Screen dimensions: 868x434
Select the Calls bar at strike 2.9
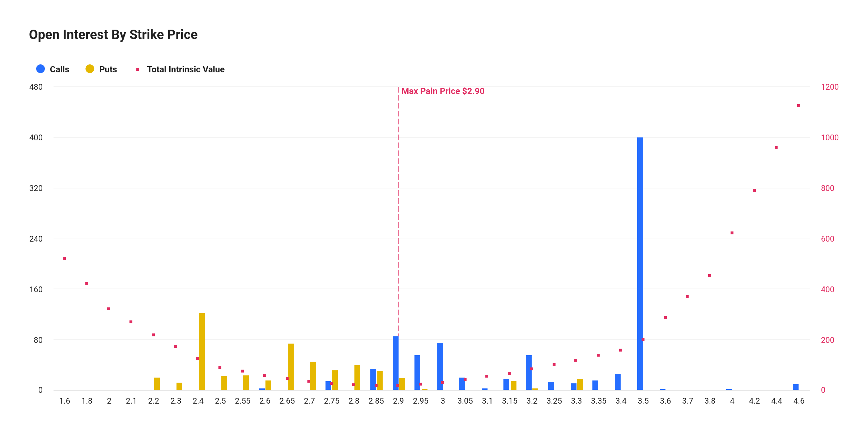click(x=395, y=363)
